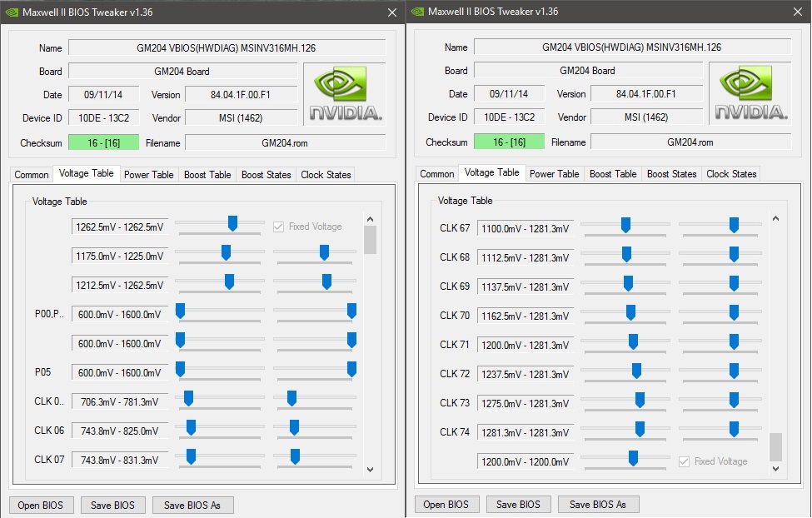Image resolution: width=812 pixels, height=518 pixels.
Task: Click Filename field GM204.rom in right window
Action: (690, 142)
